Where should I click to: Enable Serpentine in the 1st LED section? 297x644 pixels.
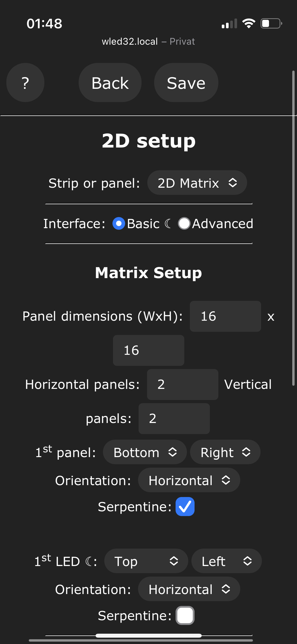point(185,615)
